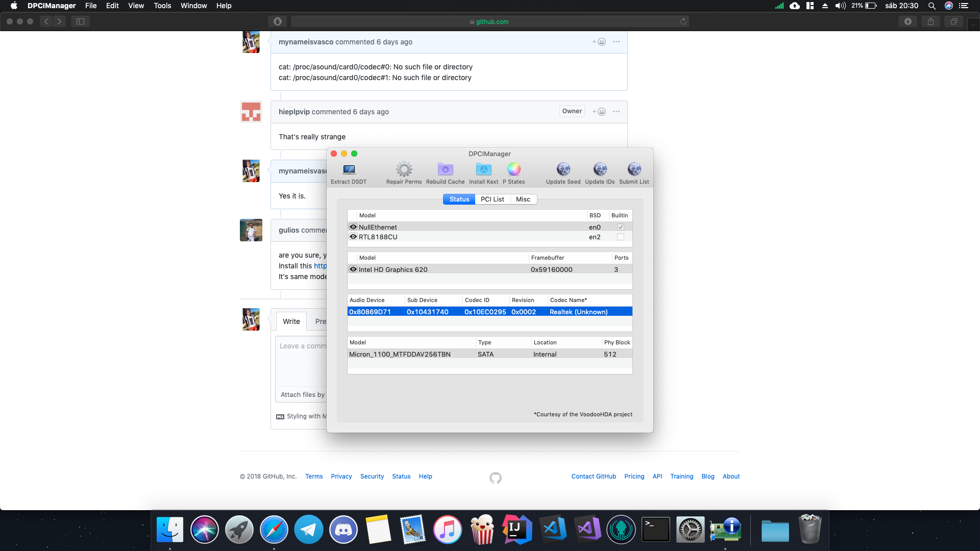
Task: Toggle visibility of Intel HD Graphics 620
Action: (x=353, y=269)
